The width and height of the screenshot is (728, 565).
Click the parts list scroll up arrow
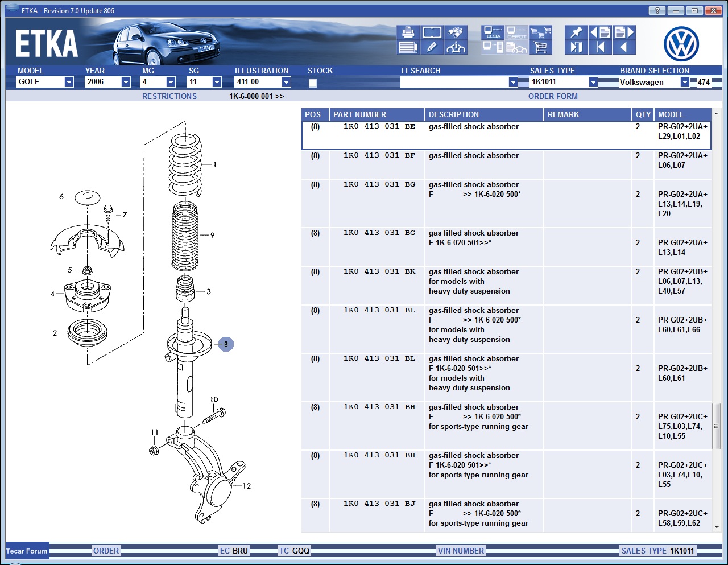(x=717, y=114)
